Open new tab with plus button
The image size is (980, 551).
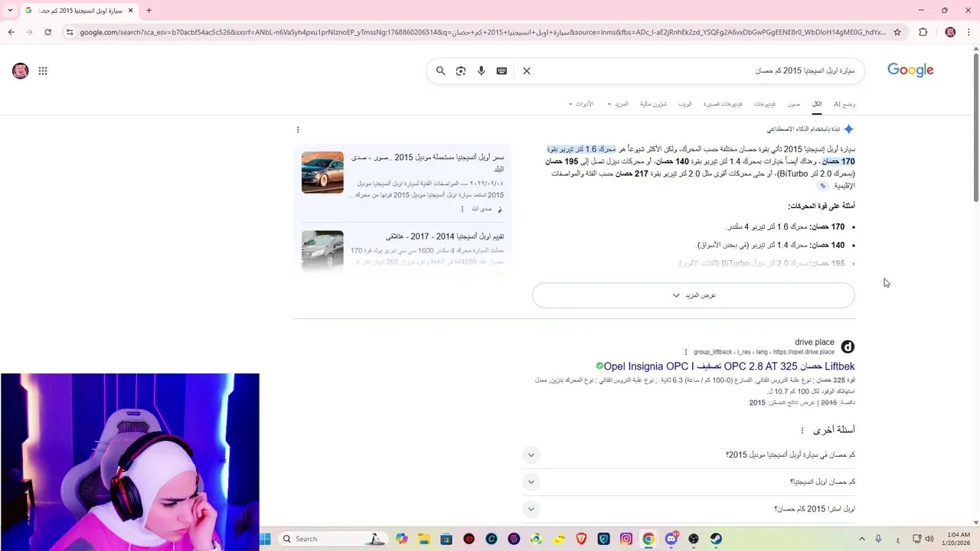tap(149, 11)
